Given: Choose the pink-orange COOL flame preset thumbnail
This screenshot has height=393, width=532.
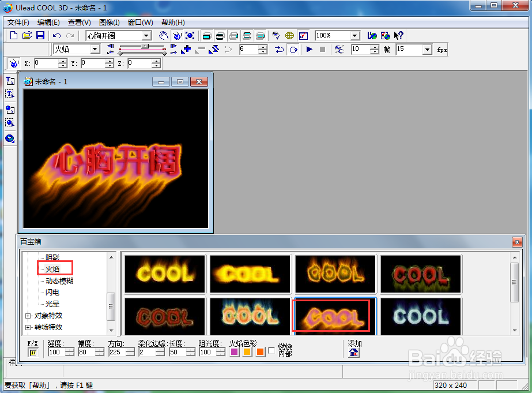Looking at the screenshot, I should click(335, 316).
